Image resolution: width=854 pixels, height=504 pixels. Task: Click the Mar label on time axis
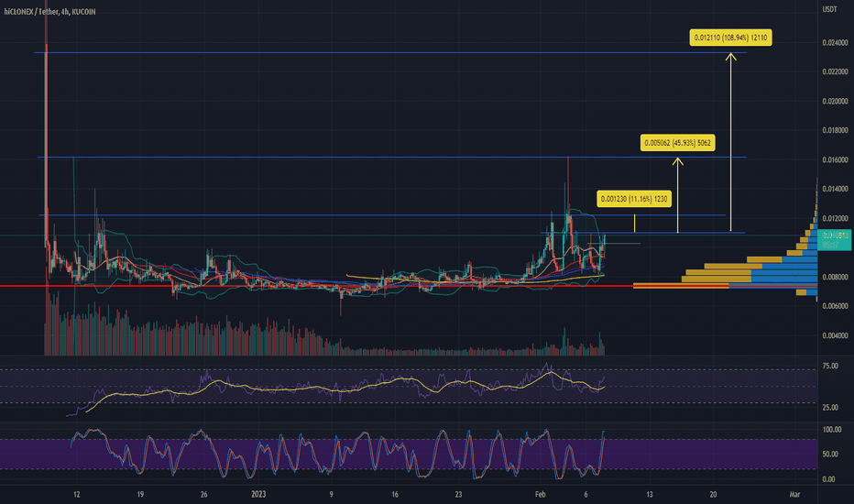(794, 494)
